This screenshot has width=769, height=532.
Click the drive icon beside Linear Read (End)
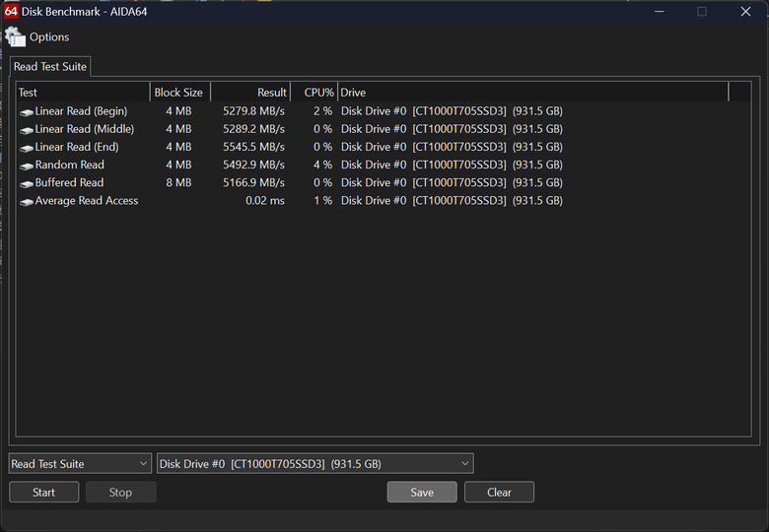pyautogui.click(x=27, y=148)
